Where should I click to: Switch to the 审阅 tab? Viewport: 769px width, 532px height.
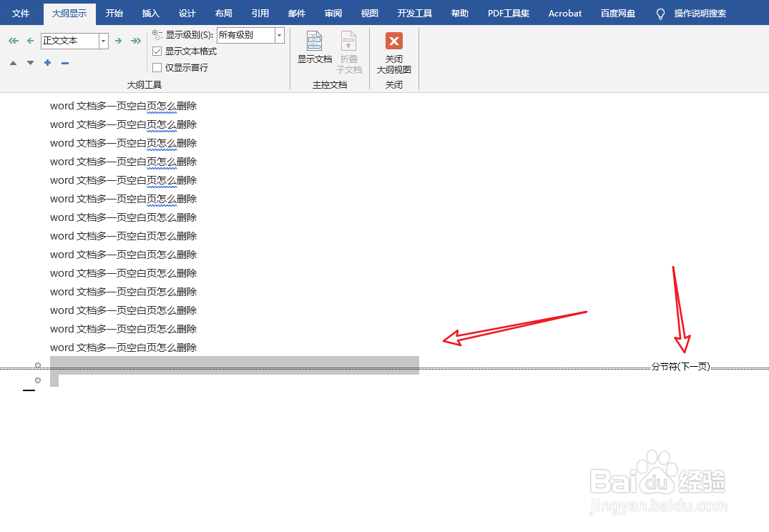pos(333,14)
